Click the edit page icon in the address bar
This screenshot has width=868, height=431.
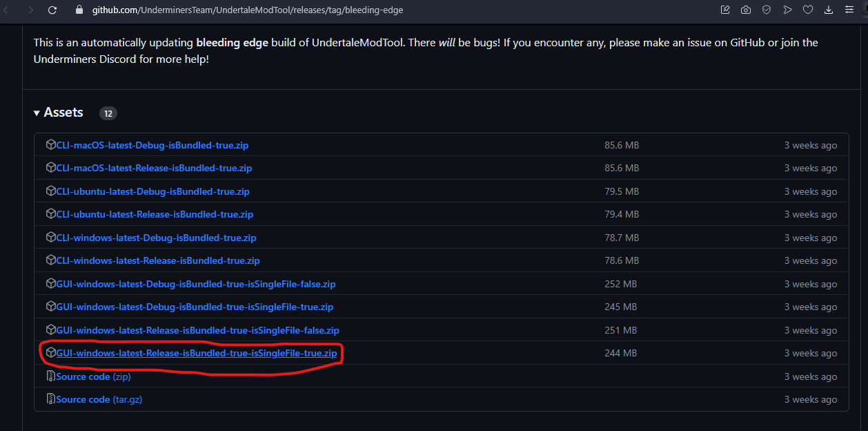pos(725,10)
